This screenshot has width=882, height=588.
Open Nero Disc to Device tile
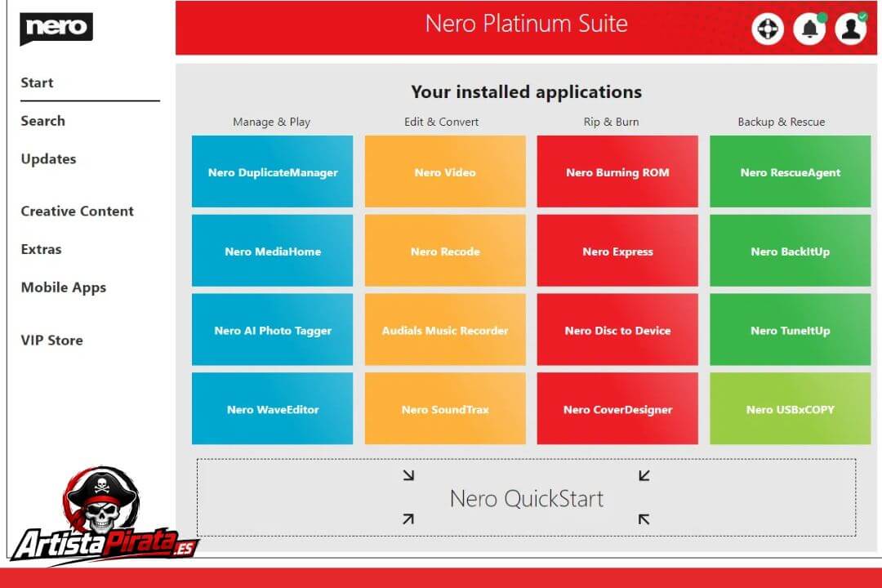(x=617, y=330)
